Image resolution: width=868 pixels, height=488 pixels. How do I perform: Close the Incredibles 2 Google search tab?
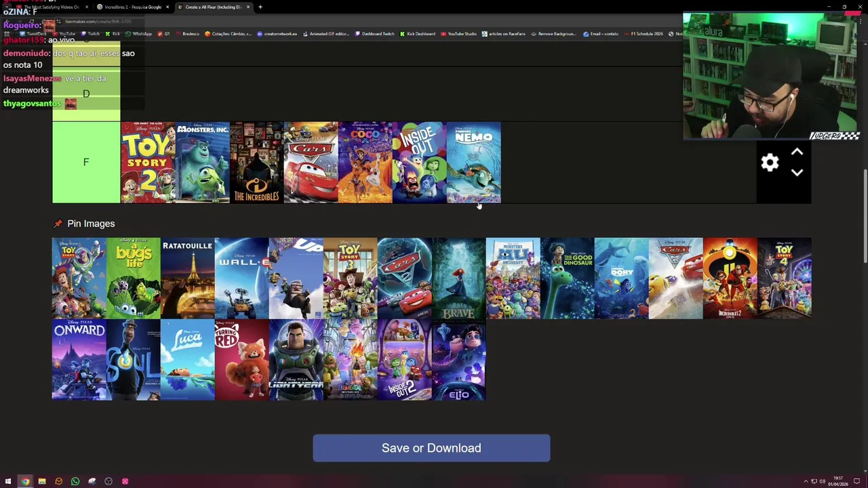pos(167,7)
